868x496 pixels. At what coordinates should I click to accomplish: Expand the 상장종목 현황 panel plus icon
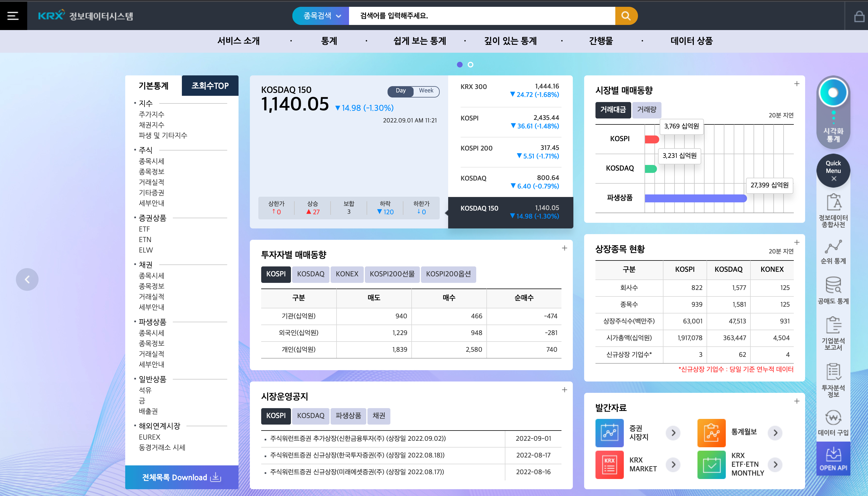(x=797, y=243)
